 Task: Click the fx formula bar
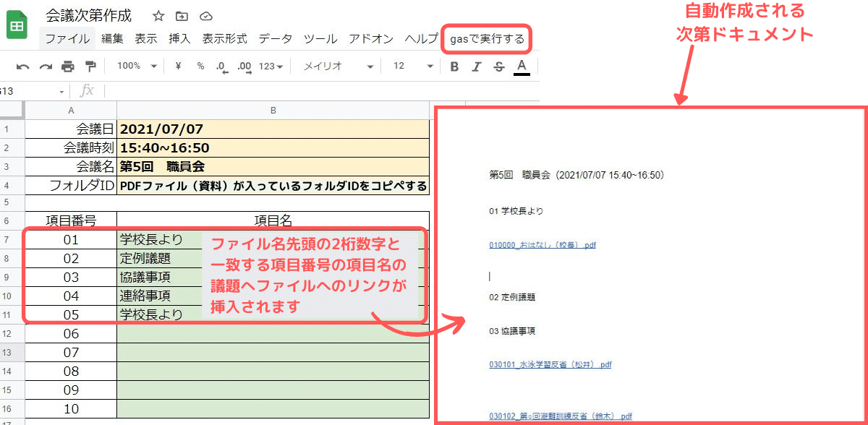88,90
